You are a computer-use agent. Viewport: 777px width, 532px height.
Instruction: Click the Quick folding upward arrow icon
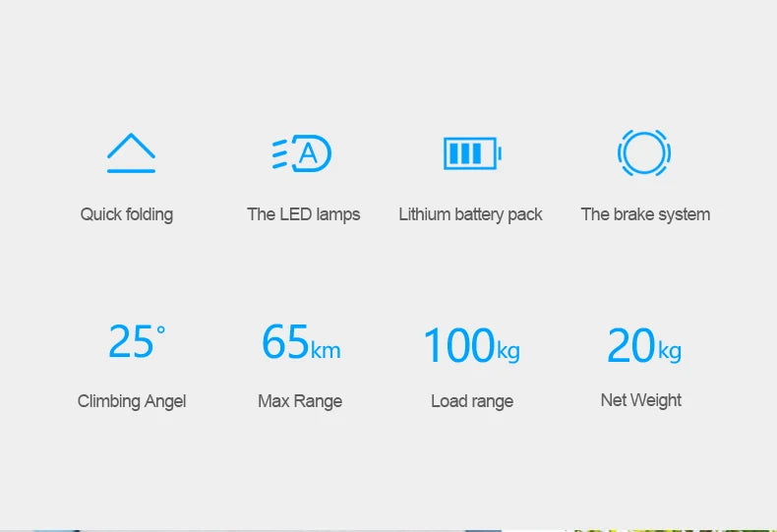(x=131, y=153)
